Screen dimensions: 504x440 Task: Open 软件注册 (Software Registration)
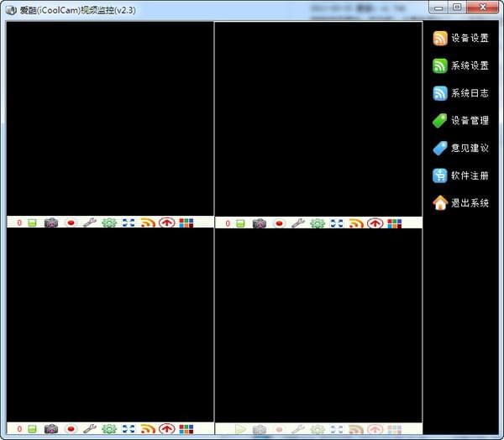tap(459, 176)
